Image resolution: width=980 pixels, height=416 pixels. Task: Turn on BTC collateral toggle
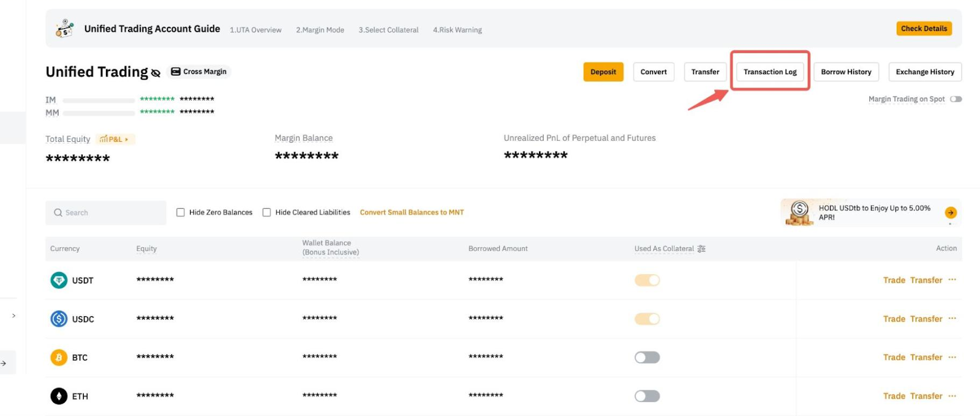(x=647, y=357)
